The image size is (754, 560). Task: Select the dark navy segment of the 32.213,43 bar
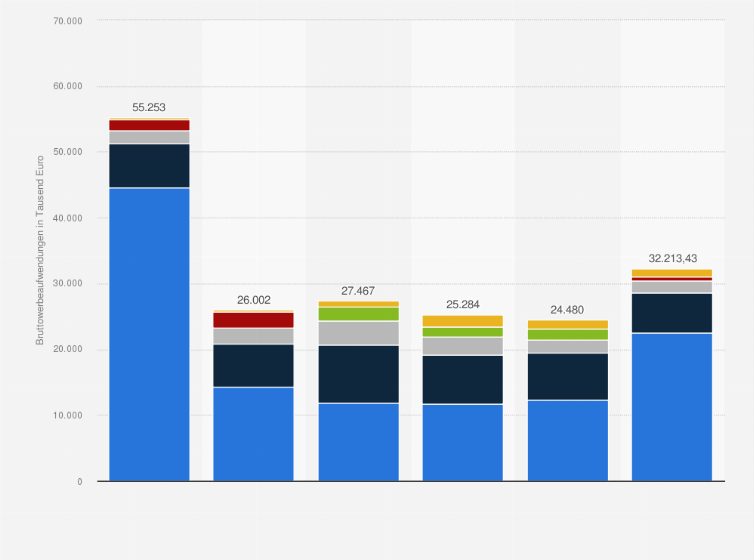point(672,312)
